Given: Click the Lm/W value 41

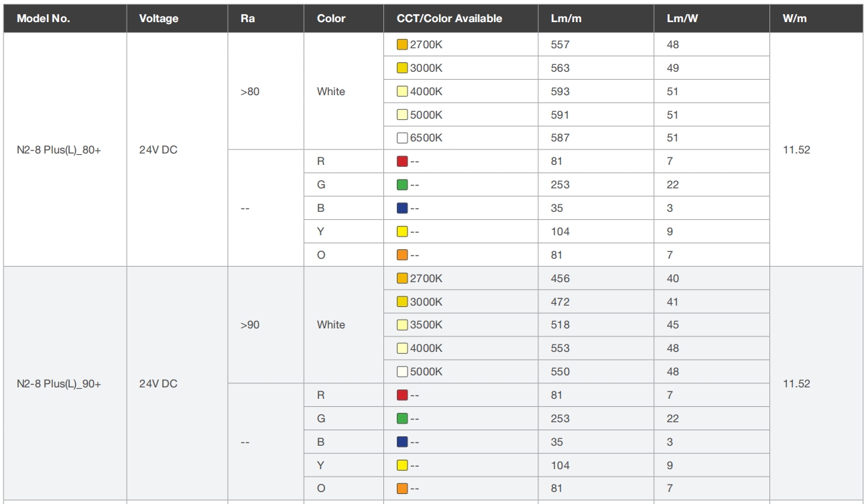Looking at the screenshot, I should (673, 302).
